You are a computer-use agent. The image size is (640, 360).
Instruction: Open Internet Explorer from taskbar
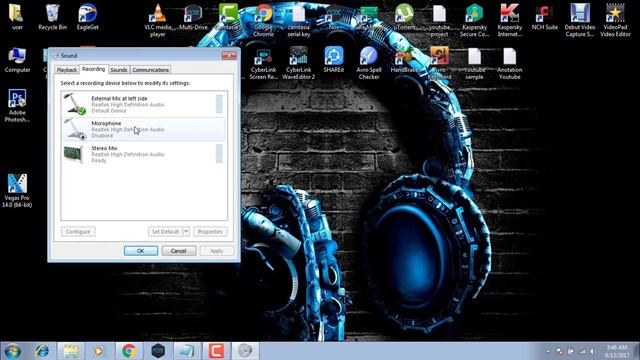coord(42,351)
